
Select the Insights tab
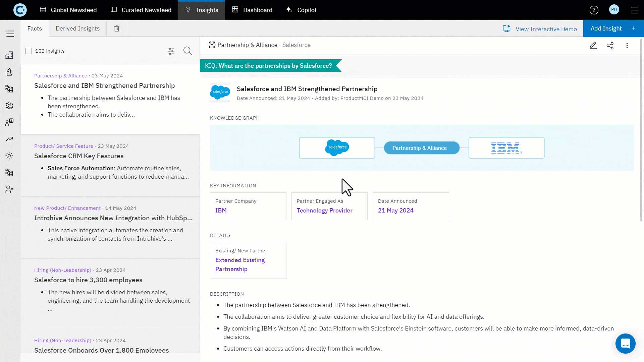point(202,10)
